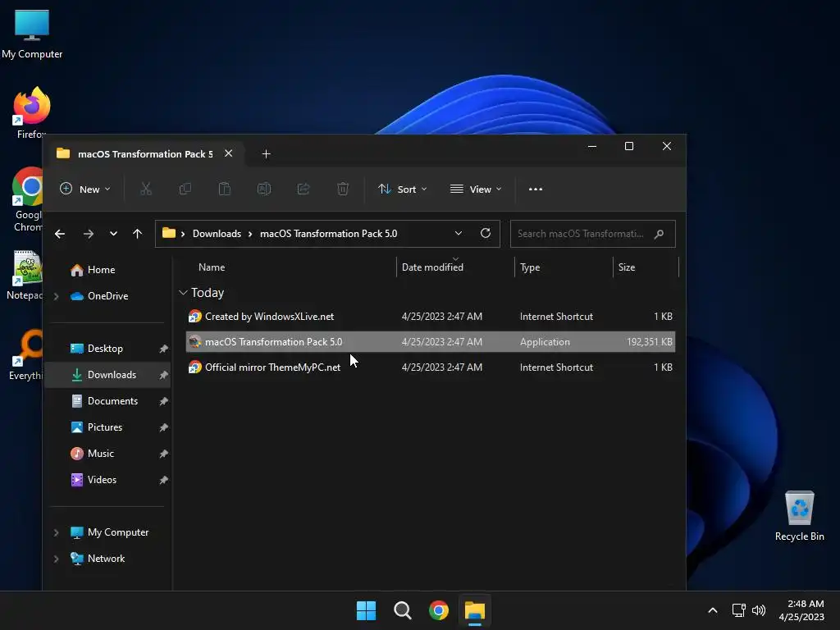Click the search magnifier in search box
840x630 pixels.
pos(659,234)
